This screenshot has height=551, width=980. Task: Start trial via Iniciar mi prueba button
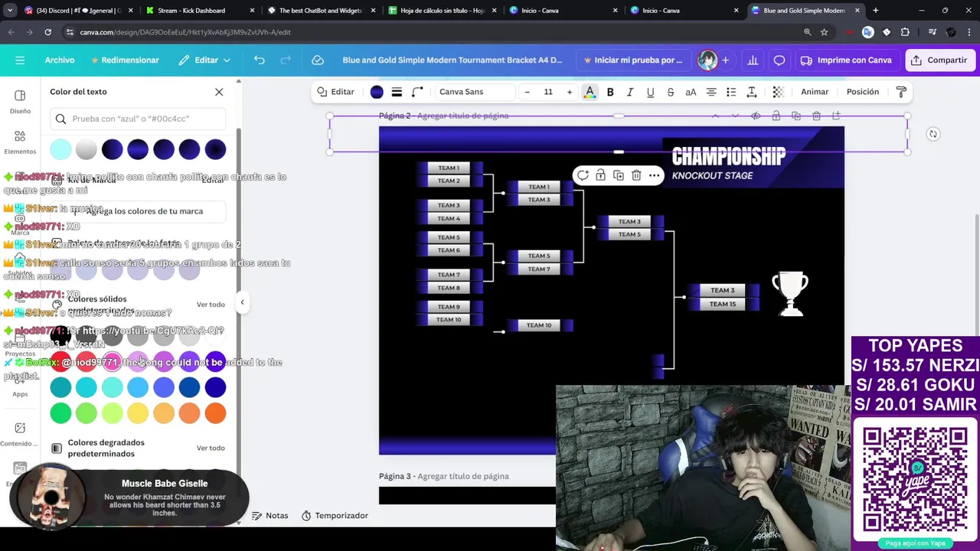pos(633,60)
